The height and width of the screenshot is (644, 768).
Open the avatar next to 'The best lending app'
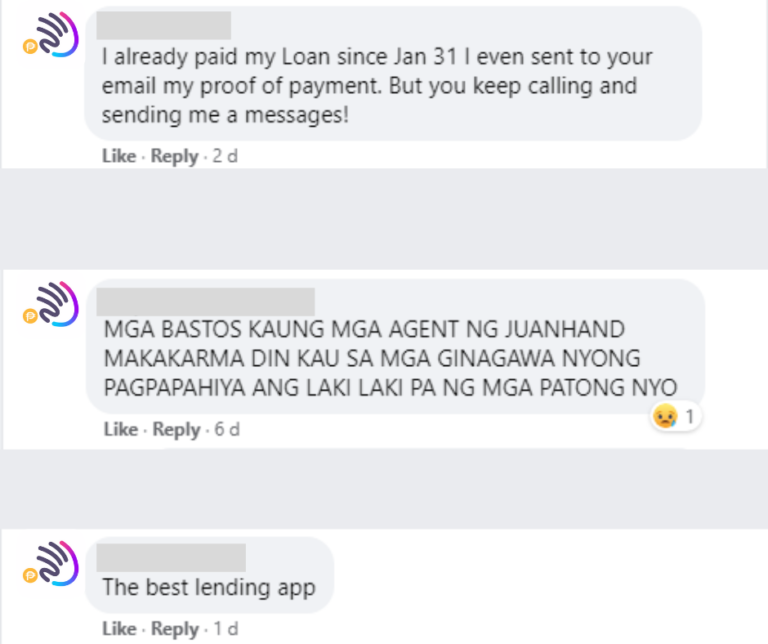click(51, 564)
